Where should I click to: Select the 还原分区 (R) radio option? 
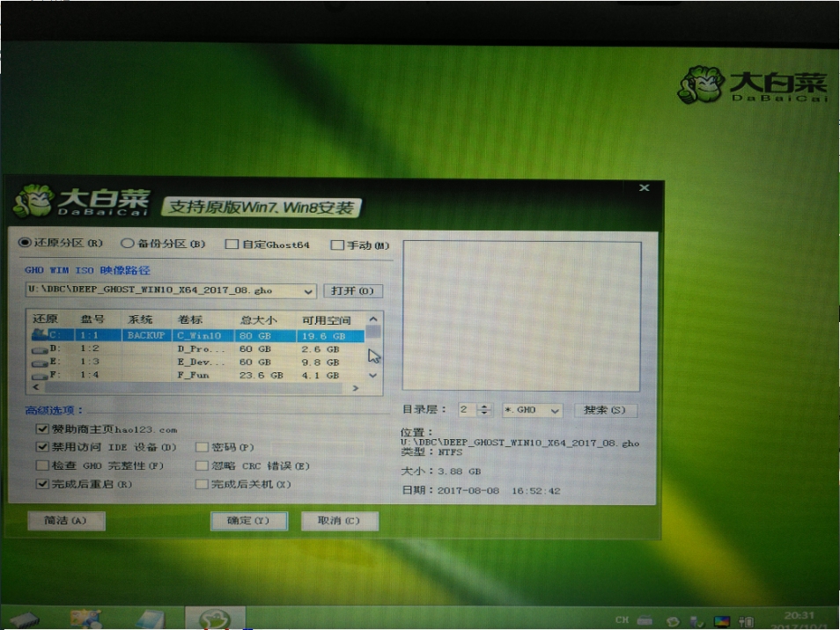(x=61, y=243)
